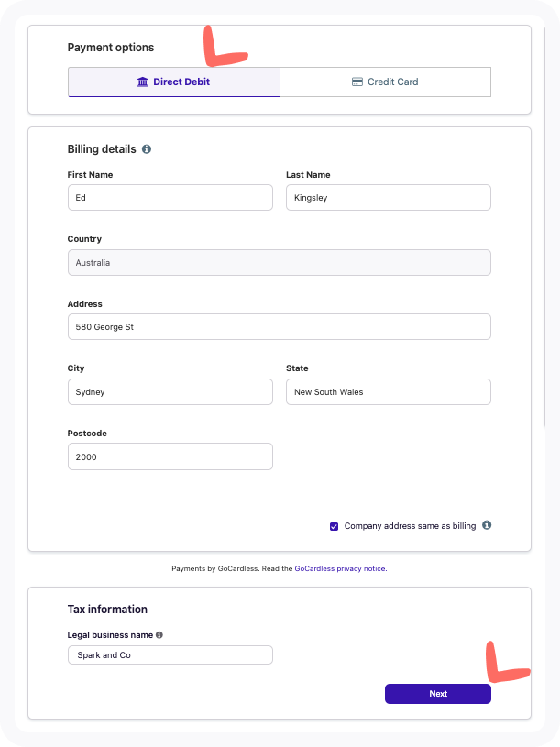Viewport: 560px width, 747px height.
Task: Click info icon beside Legal business name
Action: [x=159, y=634]
